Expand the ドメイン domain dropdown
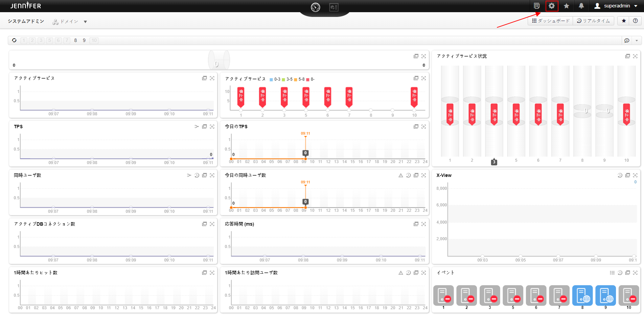 (x=85, y=22)
